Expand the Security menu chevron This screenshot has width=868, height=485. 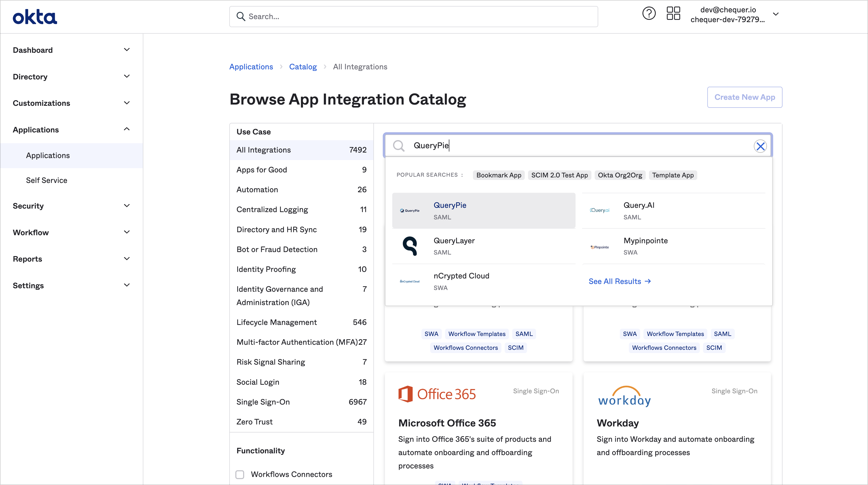click(127, 206)
